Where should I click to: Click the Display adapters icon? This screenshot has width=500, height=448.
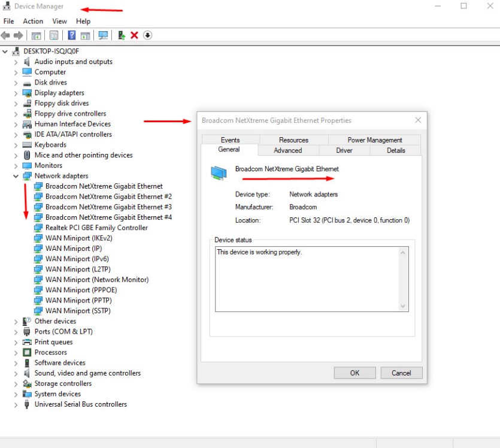pyautogui.click(x=27, y=93)
